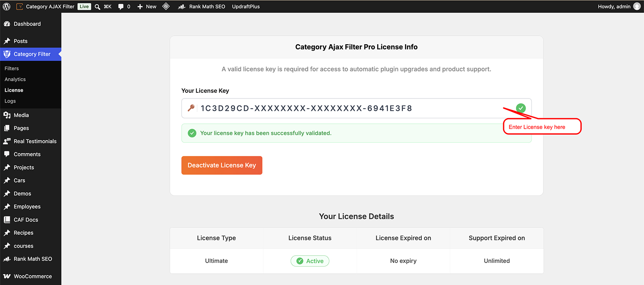Screen dimensions: 644x285
Task: Open the New content menu
Action: click(x=147, y=6)
